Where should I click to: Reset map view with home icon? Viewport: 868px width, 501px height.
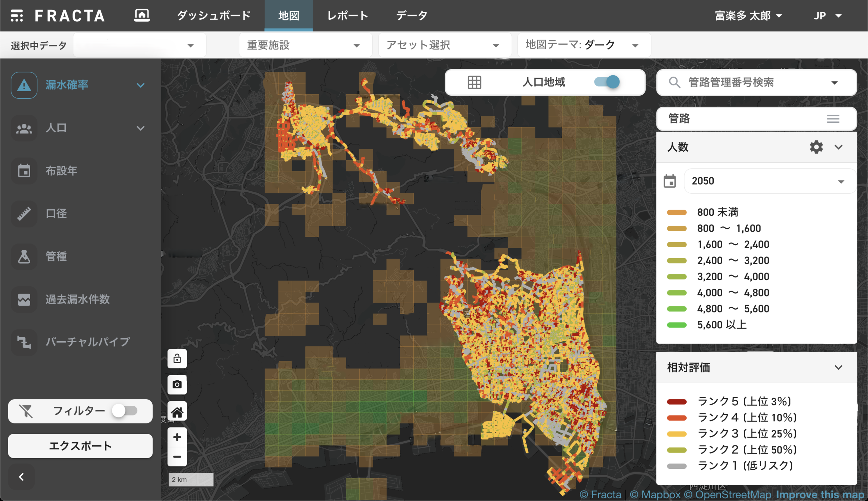(177, 411)
